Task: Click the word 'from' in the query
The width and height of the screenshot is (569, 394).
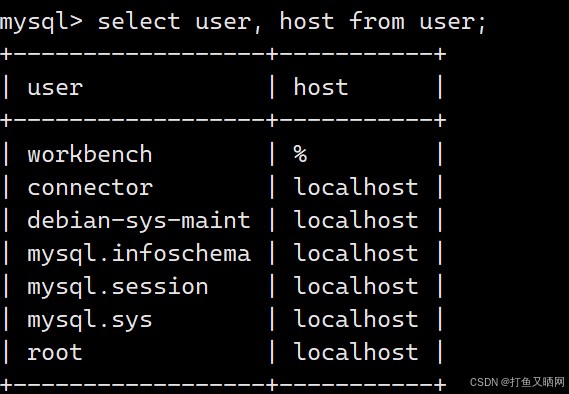Action: [x=377, y=21]
